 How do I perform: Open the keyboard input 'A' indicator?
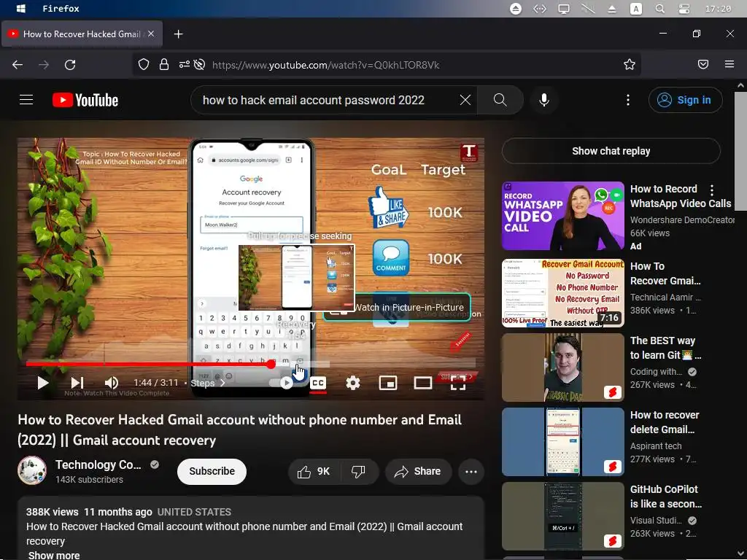635,9
